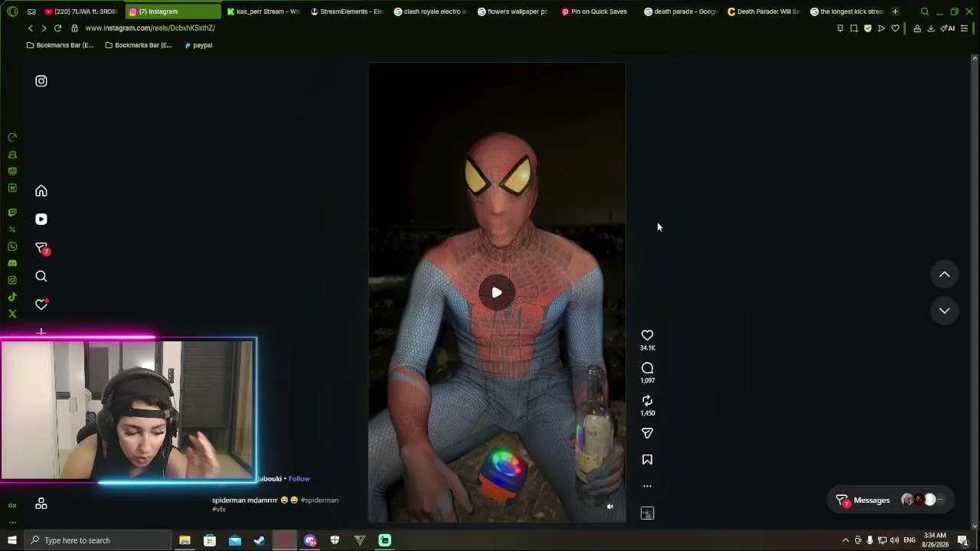980x551 pixels.
Task: Open notifications heart icon in sidebar
Action: tap(41, 305)
